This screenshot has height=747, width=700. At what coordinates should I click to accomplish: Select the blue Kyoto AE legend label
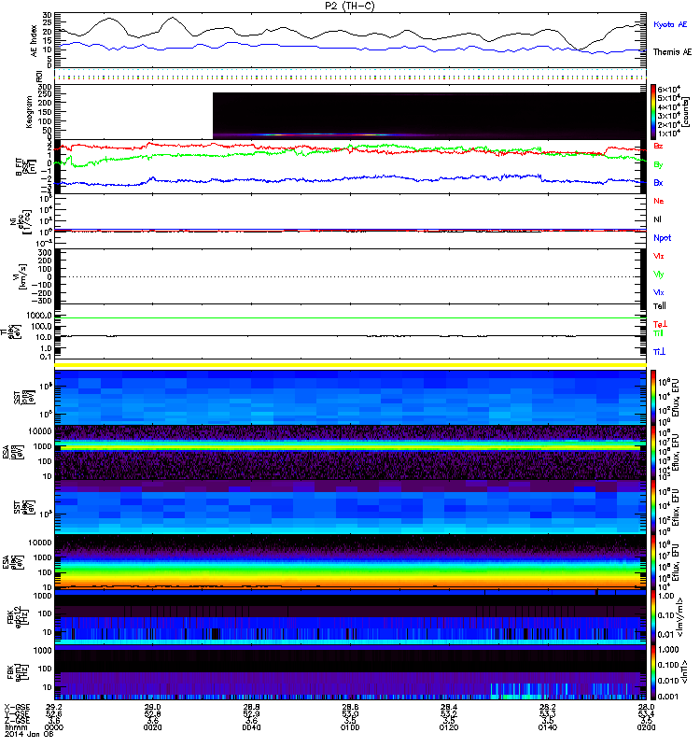pos(670,24)
